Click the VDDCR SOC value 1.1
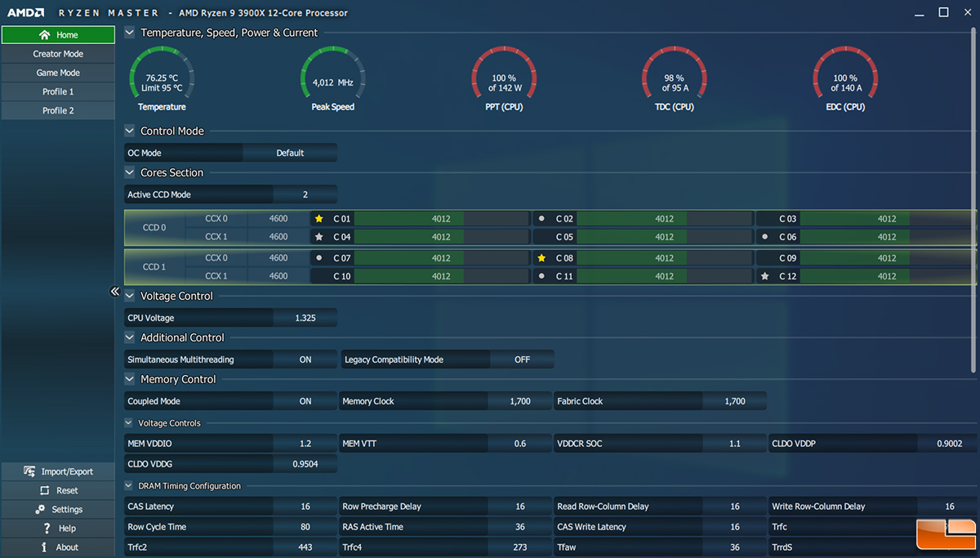Viewport: 980px width, 558px height. click(735, 444)
